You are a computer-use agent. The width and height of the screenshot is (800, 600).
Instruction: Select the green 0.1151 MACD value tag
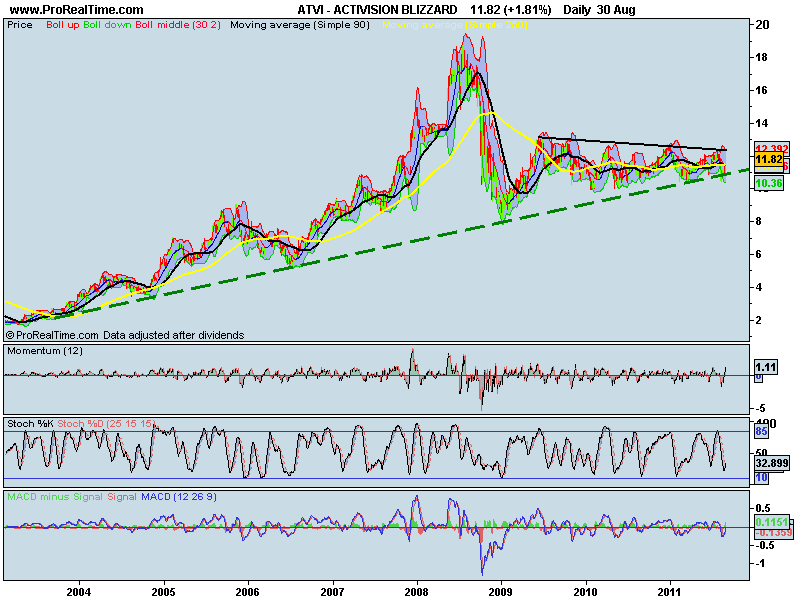pos(772,522)
